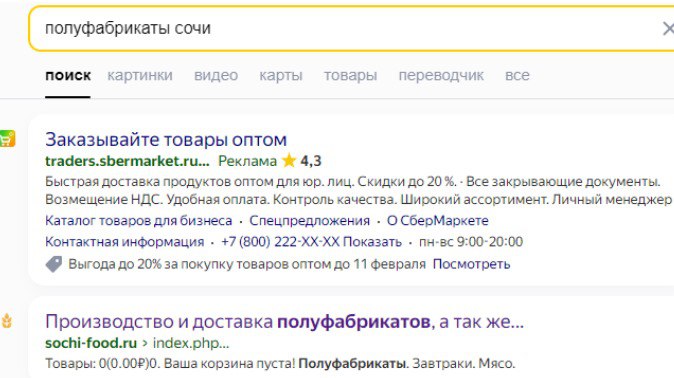The height and width of the screenshot is (378, 674).
Task: Open the 'Посмотреть' promo link
Action: [471, 264]
